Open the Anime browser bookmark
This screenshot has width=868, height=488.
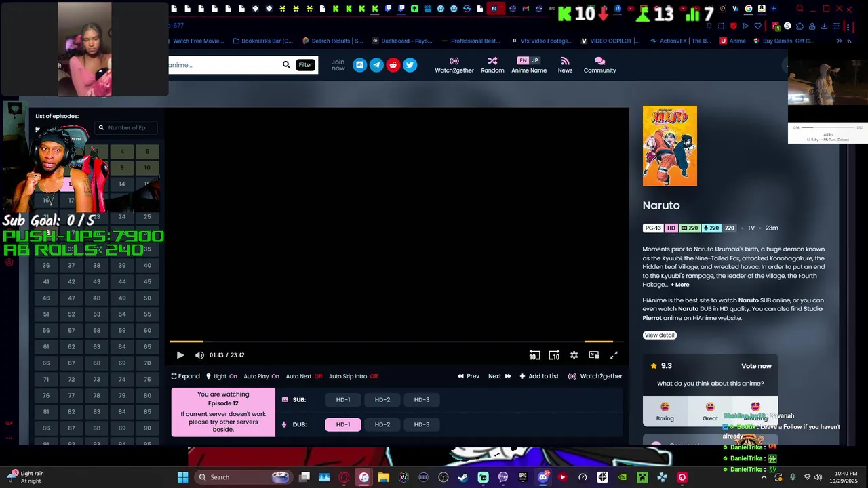[732, 41]
